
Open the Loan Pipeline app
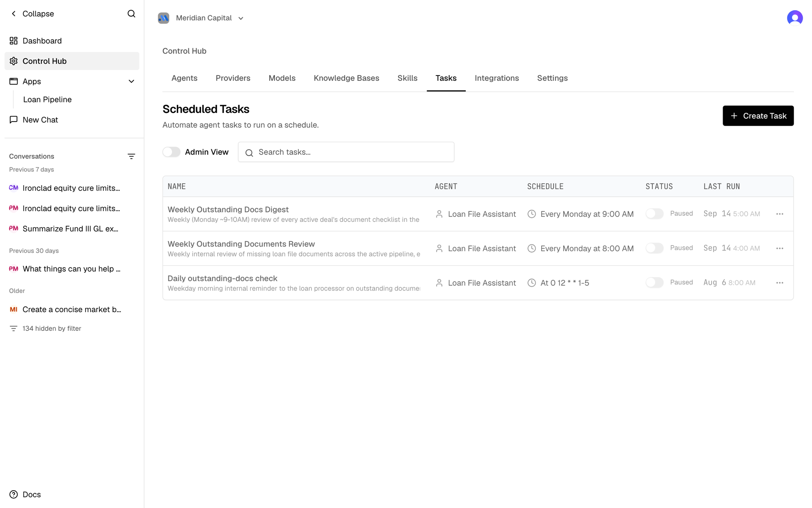(48, 100)
